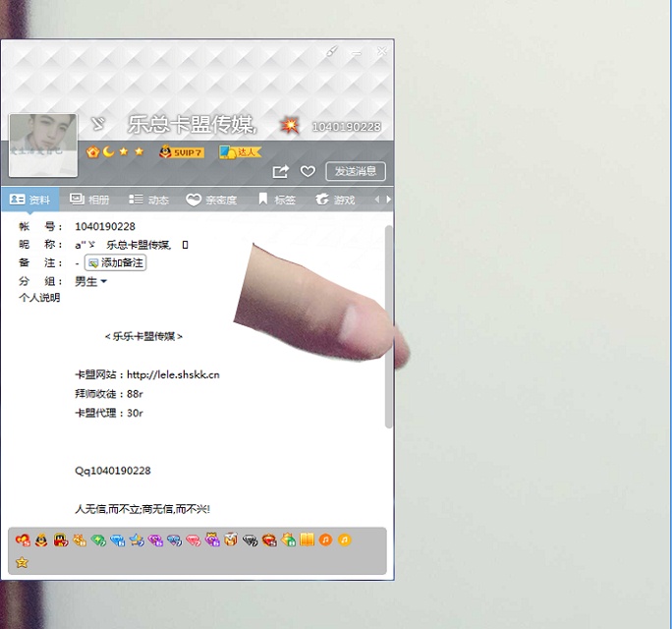Image resolution: width=672 pixels, height=629 pixels.
Task: Click the heart like icon beside share
Action: click(x=308, y=172)
